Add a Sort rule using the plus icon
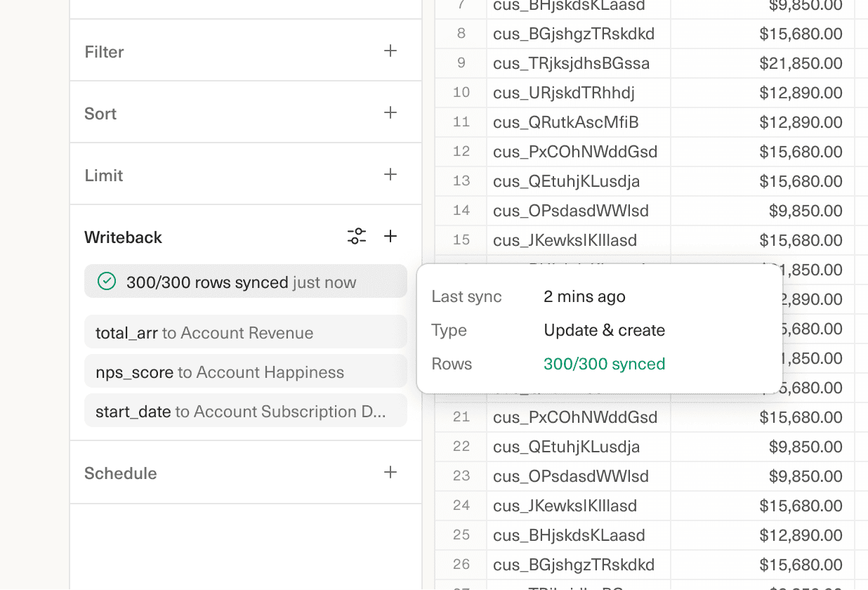Viewport: 868px width, 590px height. [390, 112]
